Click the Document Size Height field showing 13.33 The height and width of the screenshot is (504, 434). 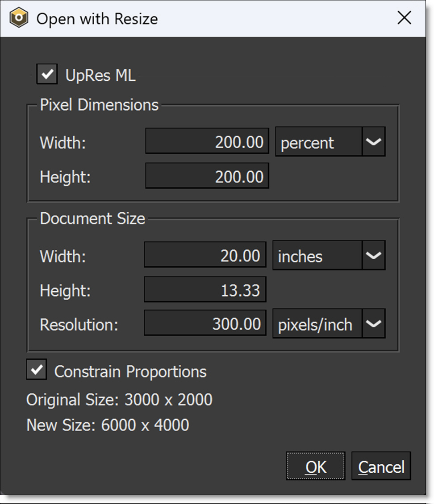205,290
